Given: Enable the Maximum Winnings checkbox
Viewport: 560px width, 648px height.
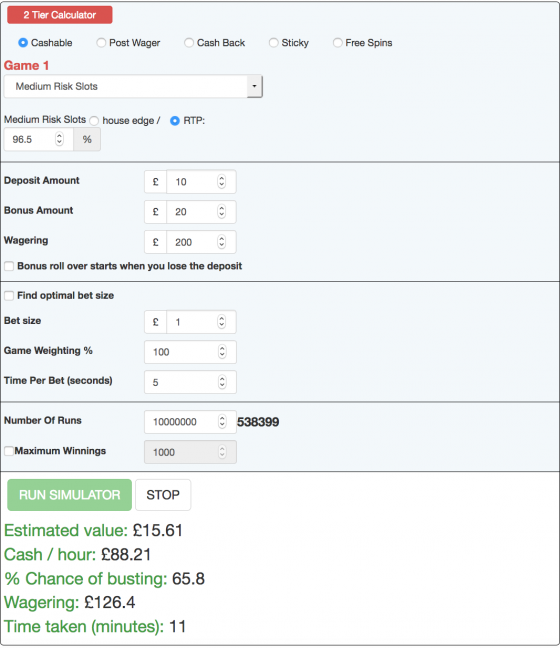Looking at the screenshot, I should click(9, 451).
